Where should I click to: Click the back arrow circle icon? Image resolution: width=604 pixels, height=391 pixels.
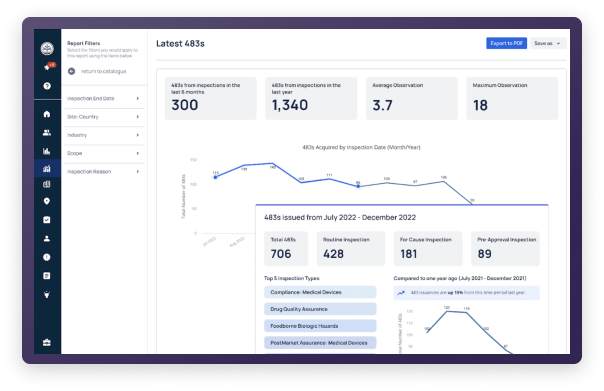(x=71, y=71)
